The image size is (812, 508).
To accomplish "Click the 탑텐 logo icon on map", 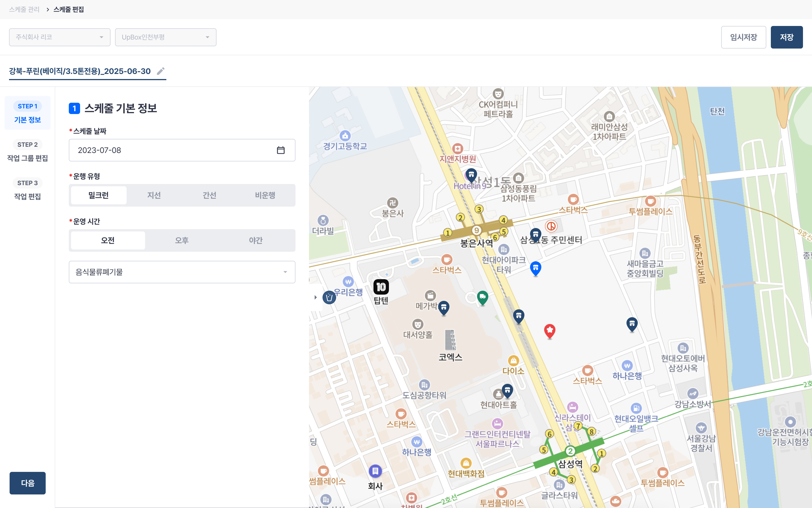I will [x=381, y=287].
